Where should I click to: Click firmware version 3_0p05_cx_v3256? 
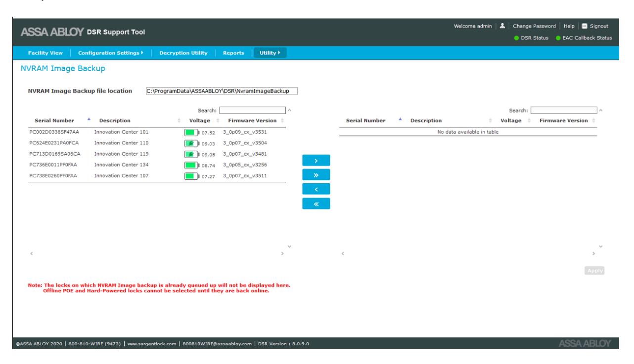(246, 165)
